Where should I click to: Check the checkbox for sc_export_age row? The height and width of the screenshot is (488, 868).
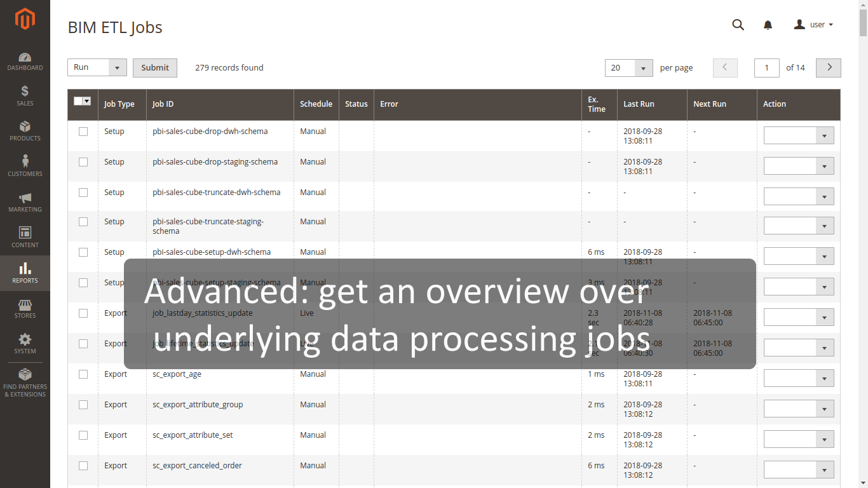point(83,374)
